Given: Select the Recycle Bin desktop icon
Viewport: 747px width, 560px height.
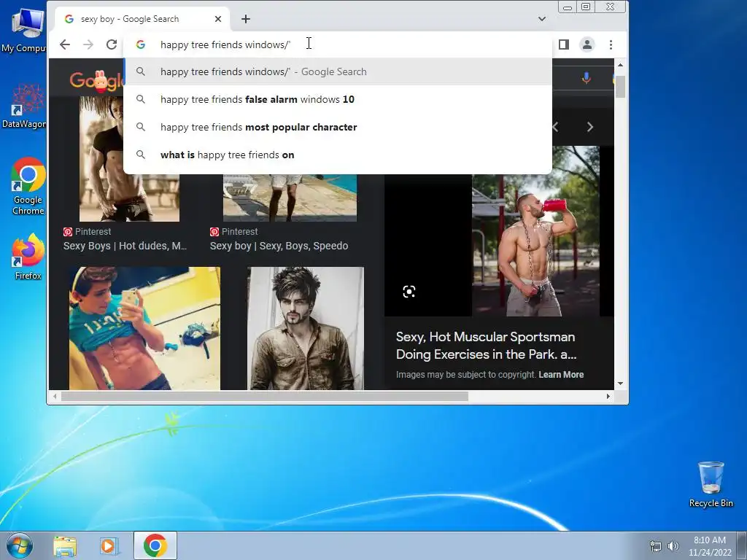Looking at the screenshot, I should (711, 484).
